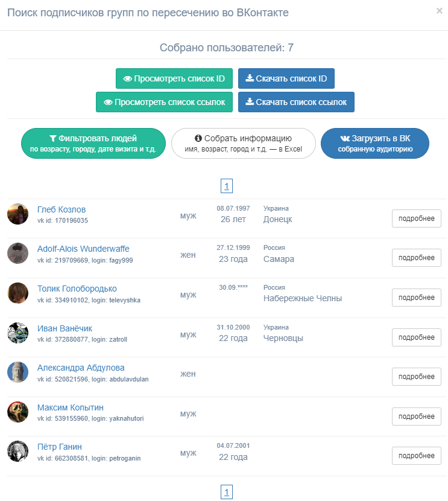Show подробнее for Иван Ванёчик
This screenshot has width=448, height=501.
click(417, 337)
